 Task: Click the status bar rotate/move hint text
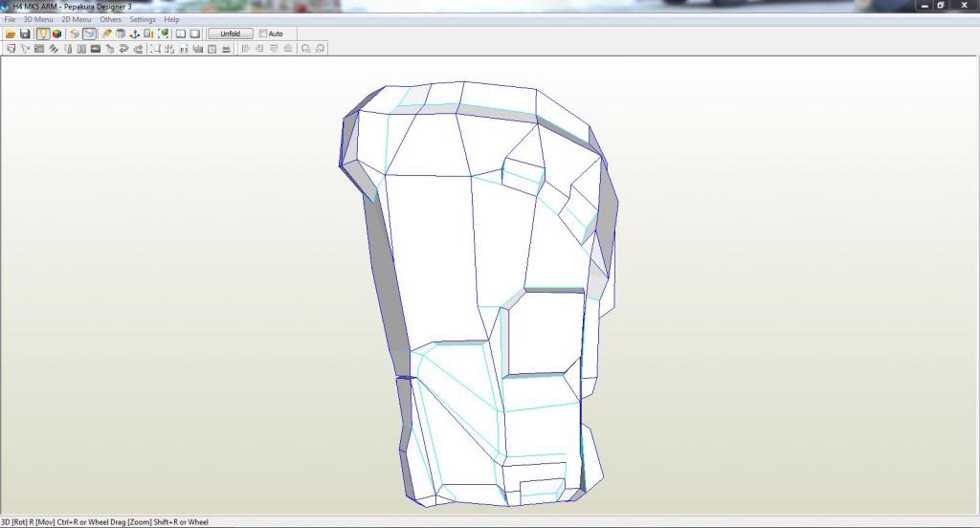click(104, 522)
